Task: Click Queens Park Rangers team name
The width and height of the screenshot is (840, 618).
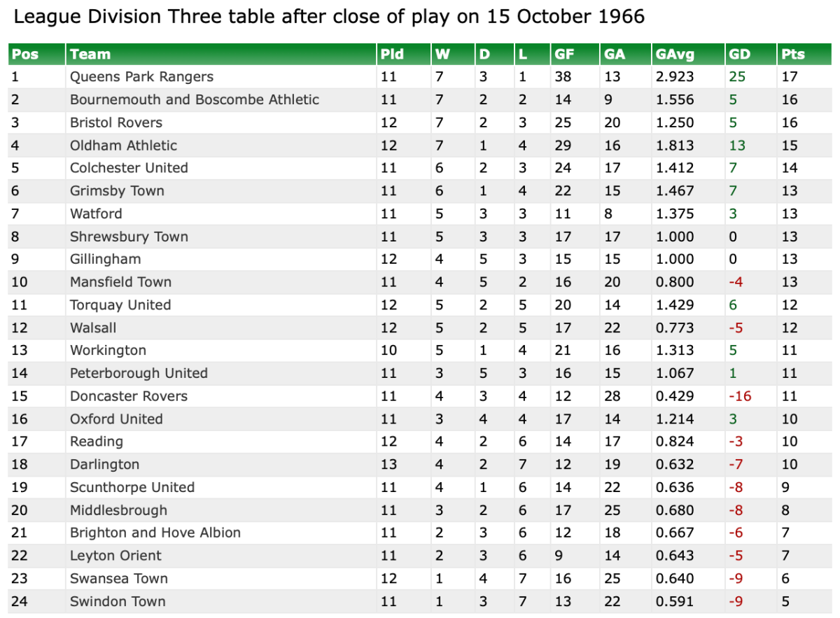Action: pyautogui.click(x=141, y=77)
